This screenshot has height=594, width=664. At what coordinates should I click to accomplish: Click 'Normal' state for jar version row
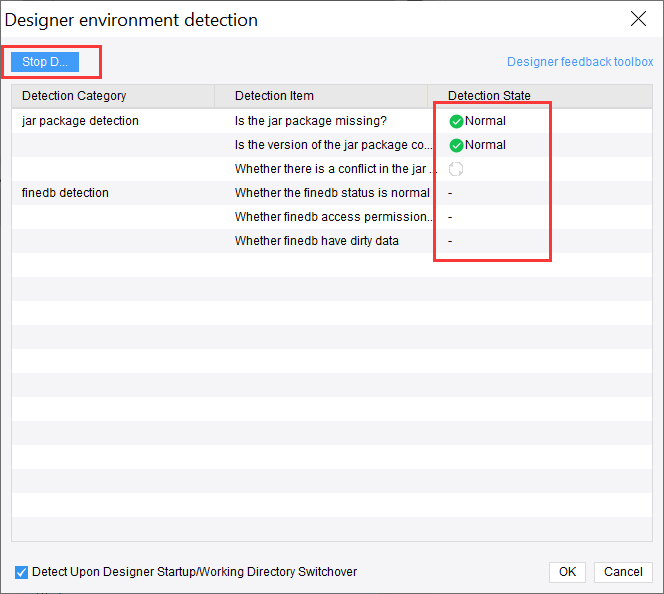coord(485,145)
